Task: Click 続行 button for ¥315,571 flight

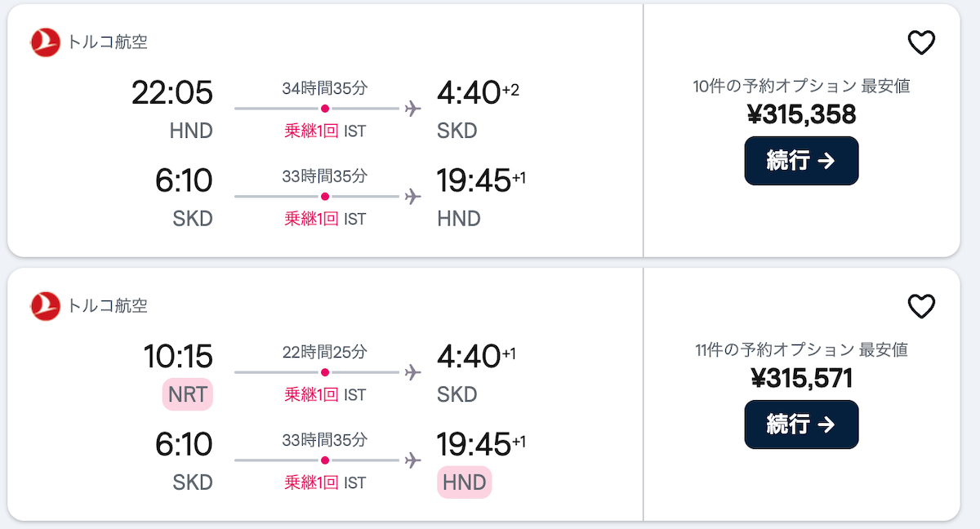Action: [801, 425]
